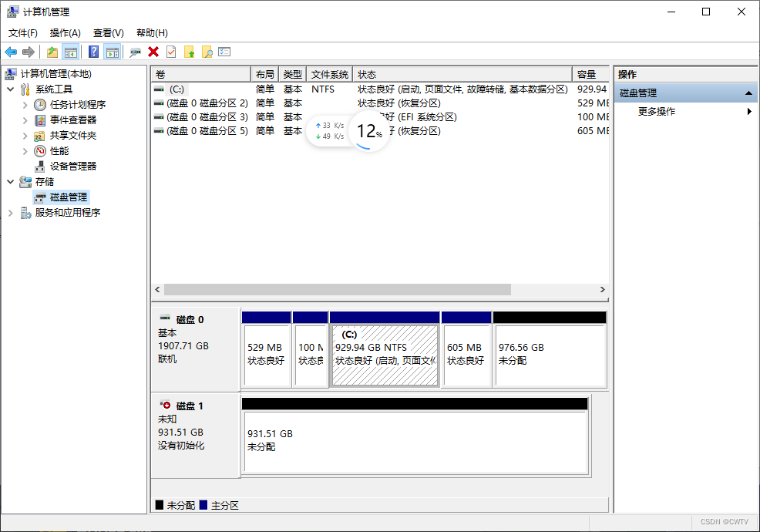Open the 文件(F) menu
The height and width of the screenshot is (532, 760).
click(23, 33)
